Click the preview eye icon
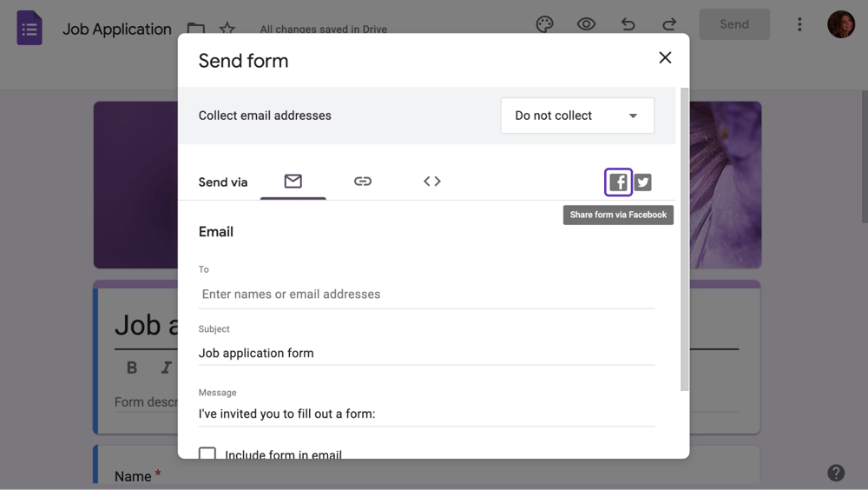The width and height of the screenshot is (868, 490). click(586, 24)
